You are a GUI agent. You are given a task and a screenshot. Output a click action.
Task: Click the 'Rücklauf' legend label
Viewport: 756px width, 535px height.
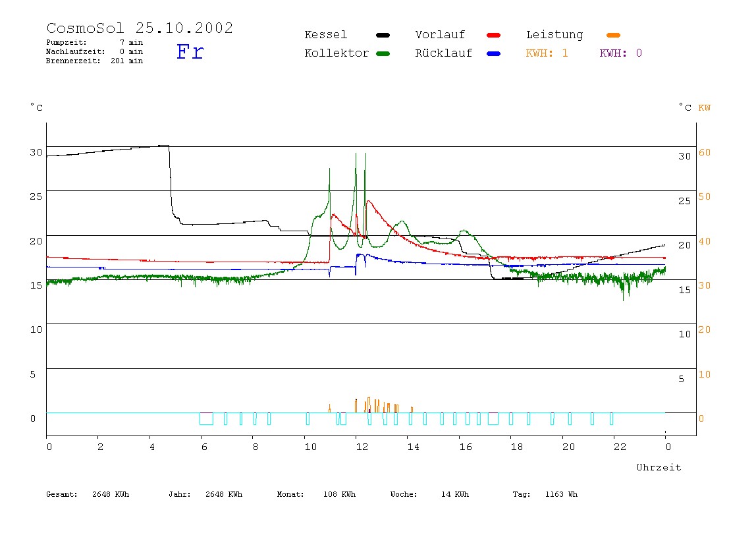pyautogui.click(x=444, y=53)
